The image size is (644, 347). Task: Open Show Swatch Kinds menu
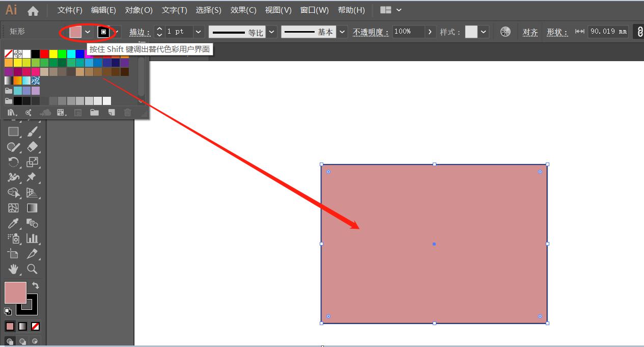tap(62, 113)
